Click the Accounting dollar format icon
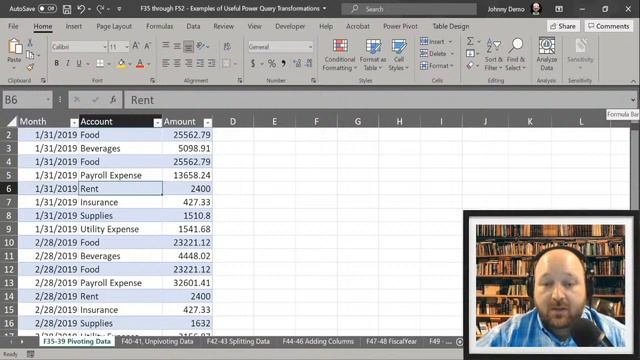Viewport: 640px width, 360px height. [x=253, y=64]
